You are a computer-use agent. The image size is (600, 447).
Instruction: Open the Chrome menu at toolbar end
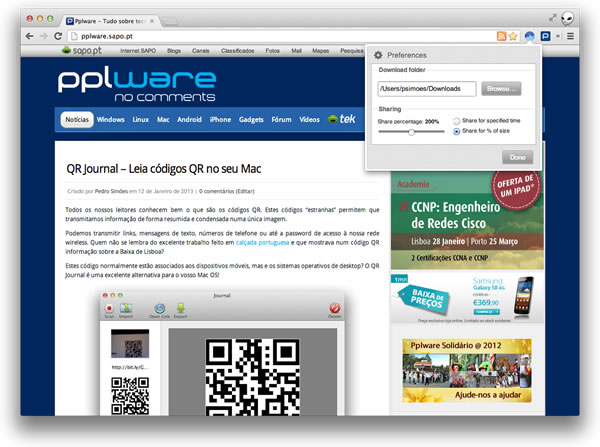(x=568, y=36)
